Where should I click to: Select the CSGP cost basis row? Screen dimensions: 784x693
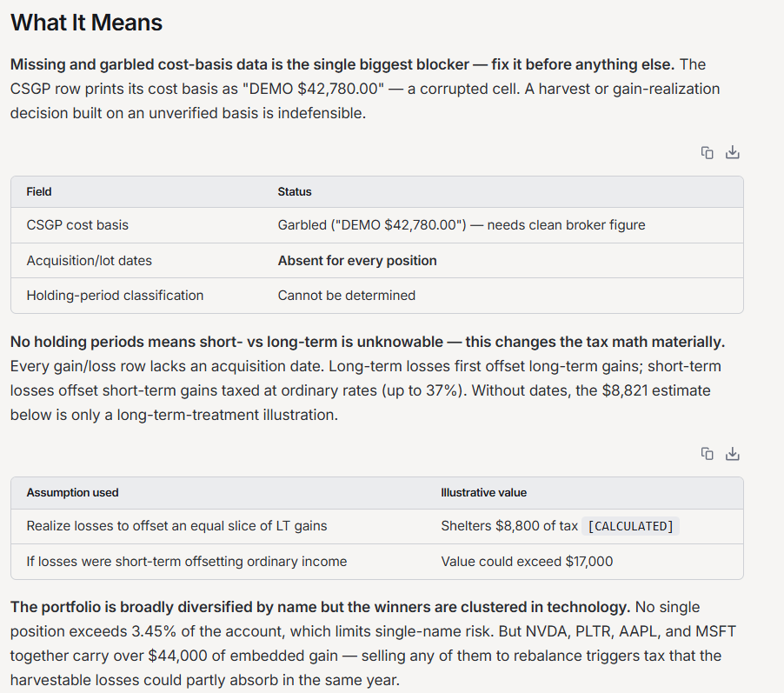click(x=377, y=225)
